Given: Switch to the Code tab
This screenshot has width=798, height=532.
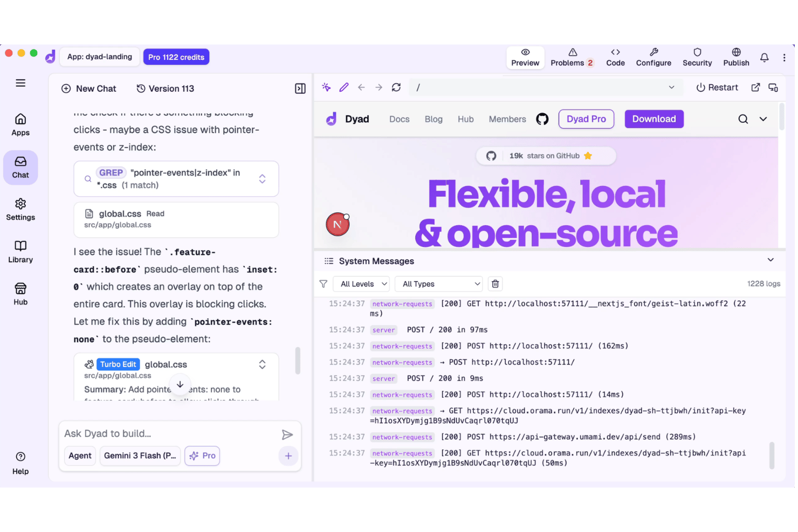Looking at the screenshot, I should pyautogui.click(x=615, y=57).
